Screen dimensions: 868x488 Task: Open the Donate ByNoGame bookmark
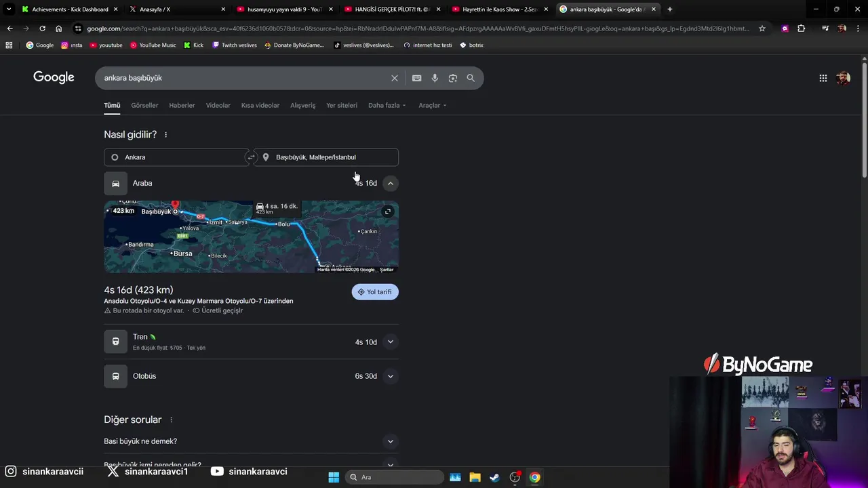[x=294, y=45]
